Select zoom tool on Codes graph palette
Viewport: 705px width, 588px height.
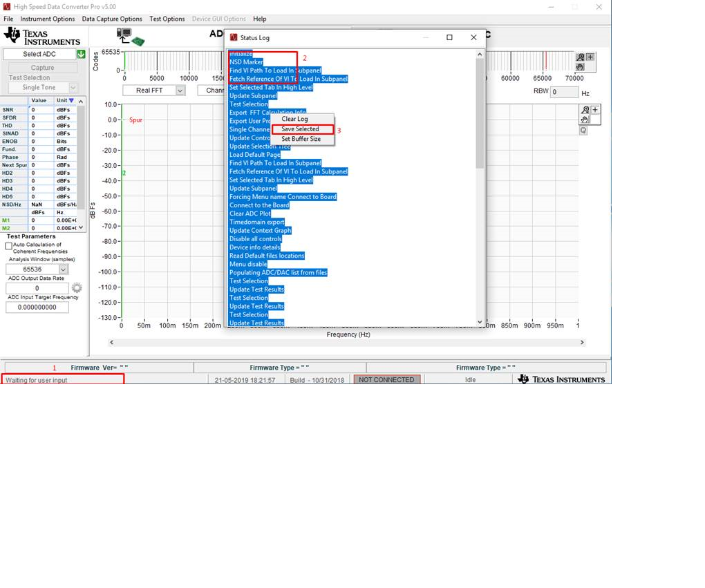tap(581, 57)
